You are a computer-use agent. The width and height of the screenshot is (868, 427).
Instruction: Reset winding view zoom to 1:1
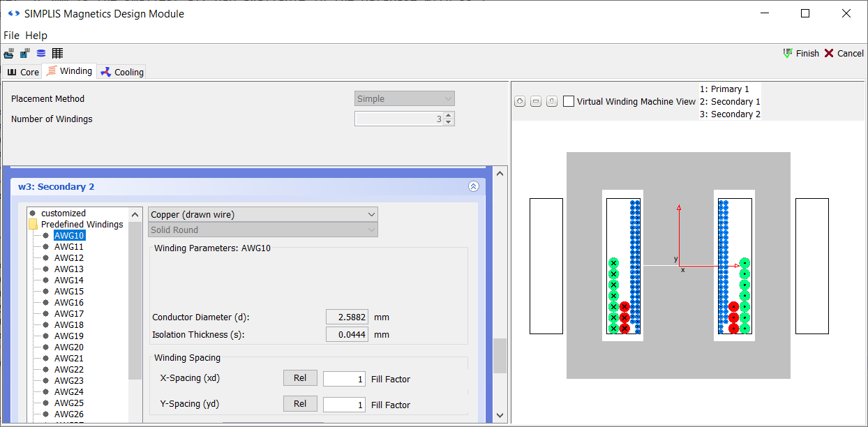[551, 102]
